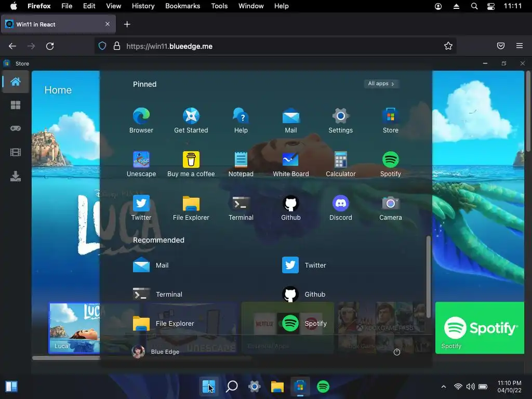
Task: Open recommended Github item
Action: tap(303, 294)
